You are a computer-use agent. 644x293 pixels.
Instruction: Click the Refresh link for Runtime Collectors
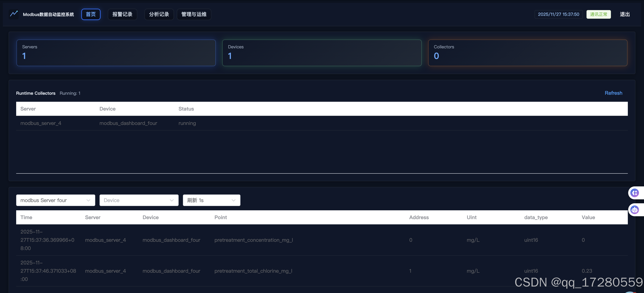coord(613,93)
